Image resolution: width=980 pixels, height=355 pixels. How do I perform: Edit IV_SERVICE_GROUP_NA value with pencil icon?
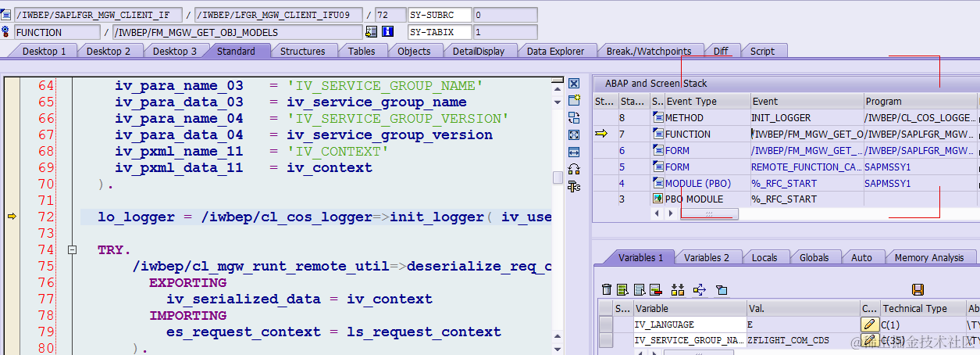coord(869,340)
